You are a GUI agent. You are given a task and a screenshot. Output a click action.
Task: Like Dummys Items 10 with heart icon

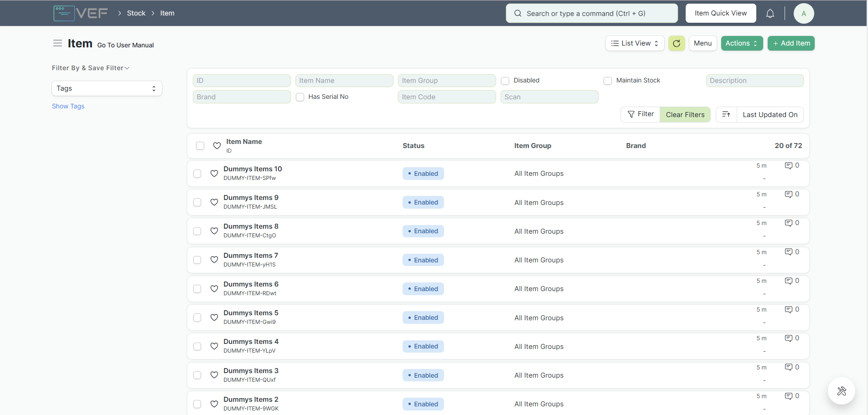pos(214,174)
